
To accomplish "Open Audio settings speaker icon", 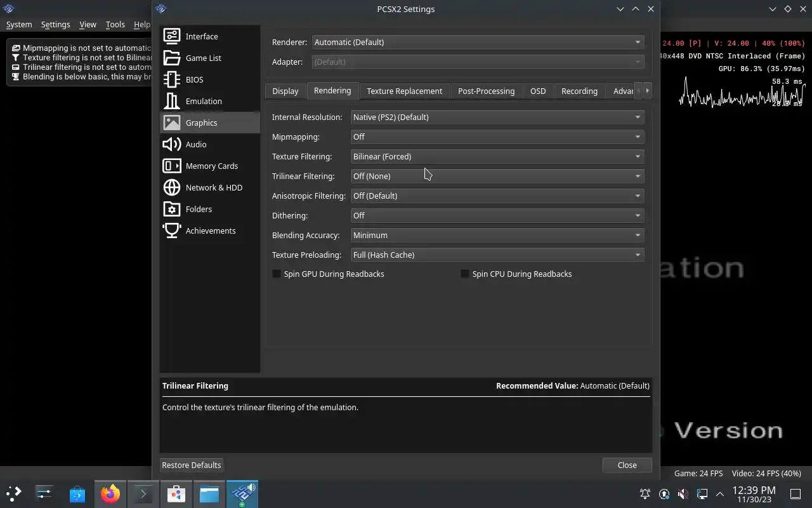I will [x=172, y=144].
